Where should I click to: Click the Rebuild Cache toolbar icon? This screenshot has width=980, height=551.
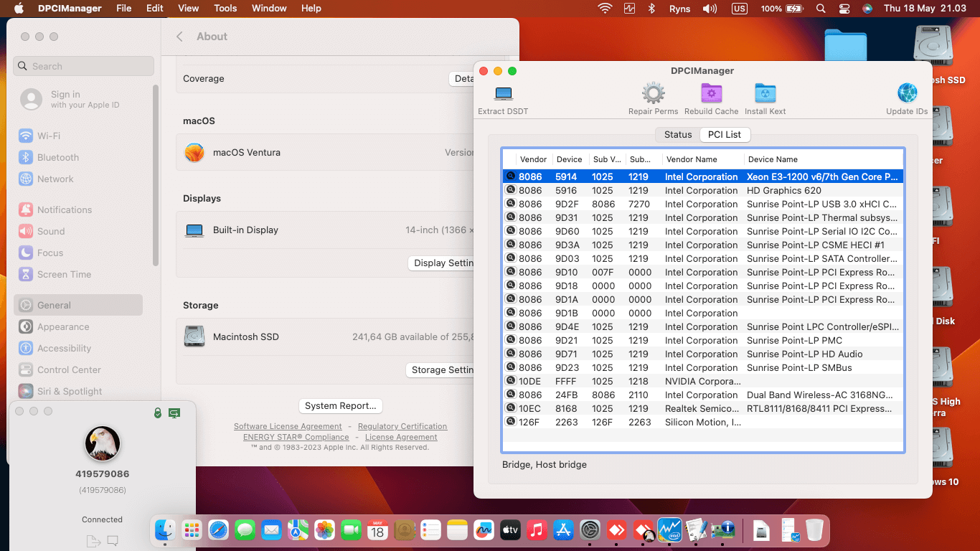[x=711, y=93]
